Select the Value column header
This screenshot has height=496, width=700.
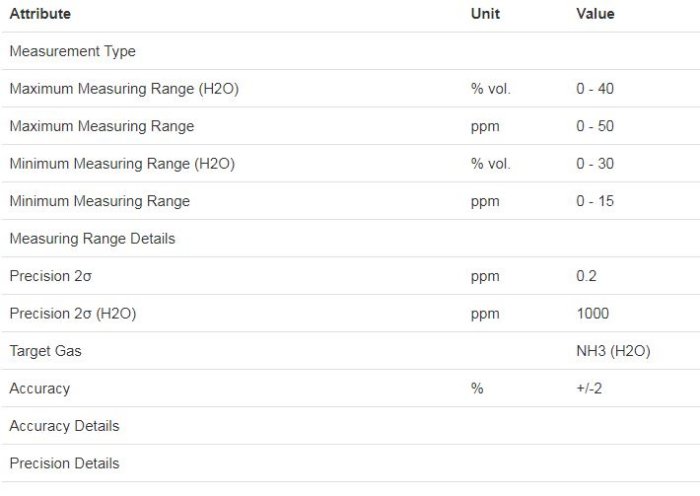(x=595, y=14)
